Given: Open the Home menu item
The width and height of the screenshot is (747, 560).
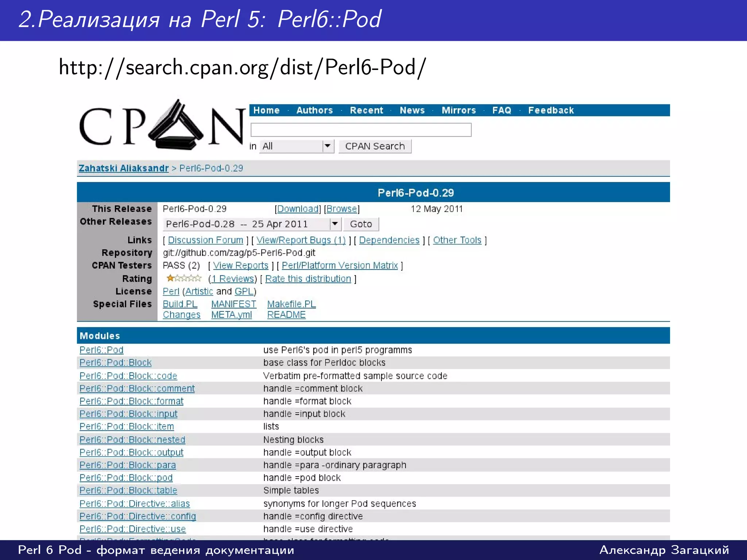Looking at the screenshot, I should 266,110.
